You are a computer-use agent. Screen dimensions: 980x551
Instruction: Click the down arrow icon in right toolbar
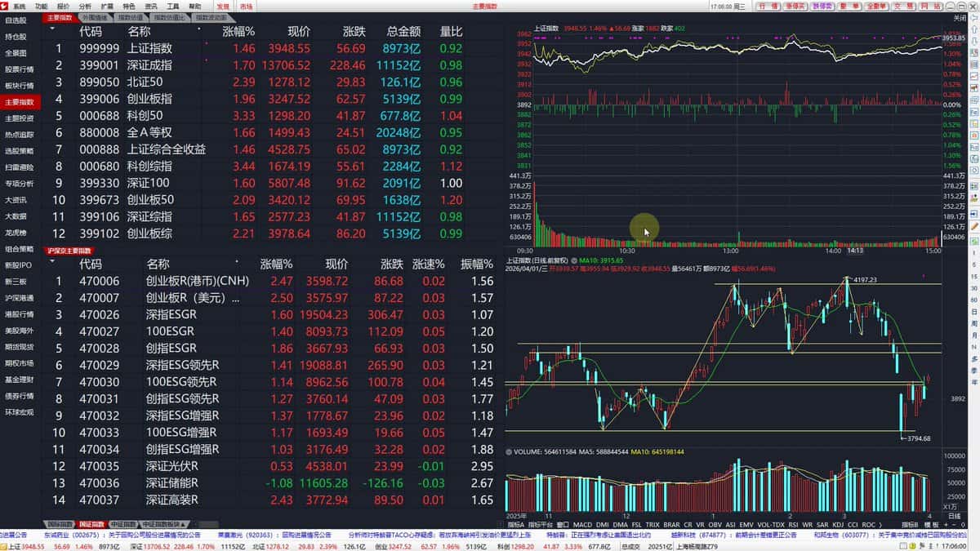coord(974,40)
